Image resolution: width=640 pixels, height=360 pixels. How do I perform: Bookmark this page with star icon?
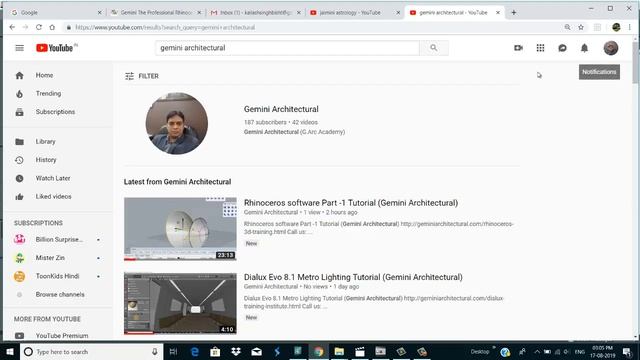tap(581, 27)
